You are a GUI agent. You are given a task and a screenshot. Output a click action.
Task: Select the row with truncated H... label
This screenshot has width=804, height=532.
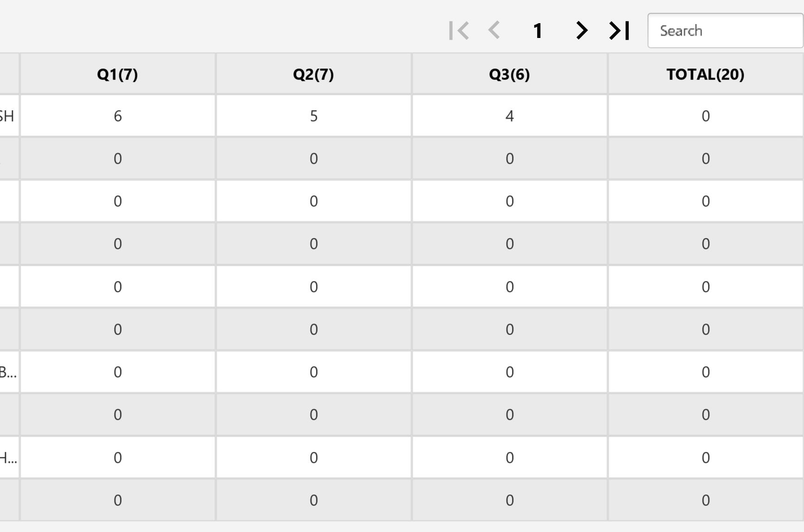pos(9,457)
